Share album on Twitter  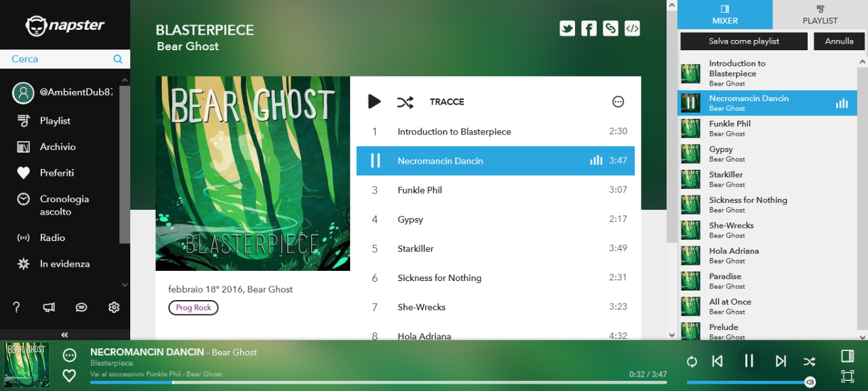(567, 29)
